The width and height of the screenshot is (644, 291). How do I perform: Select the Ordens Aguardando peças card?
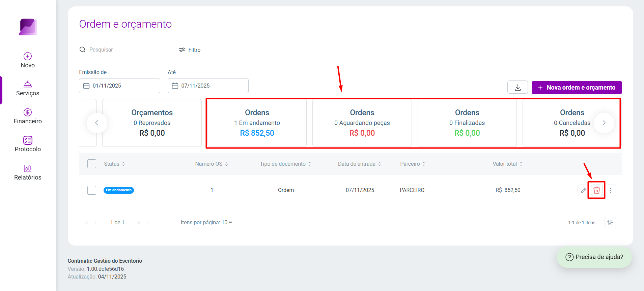(362, 123)
